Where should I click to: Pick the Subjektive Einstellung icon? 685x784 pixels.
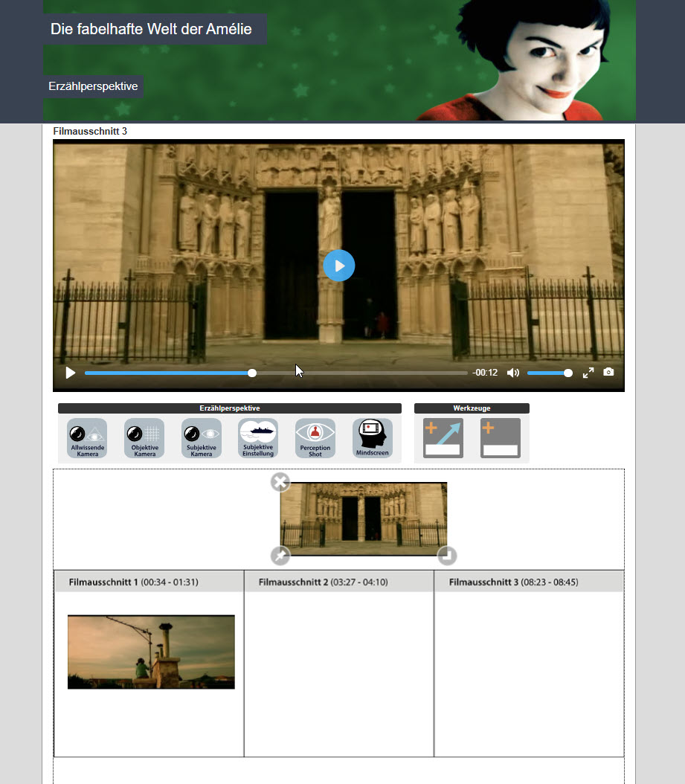pos(258,438)
